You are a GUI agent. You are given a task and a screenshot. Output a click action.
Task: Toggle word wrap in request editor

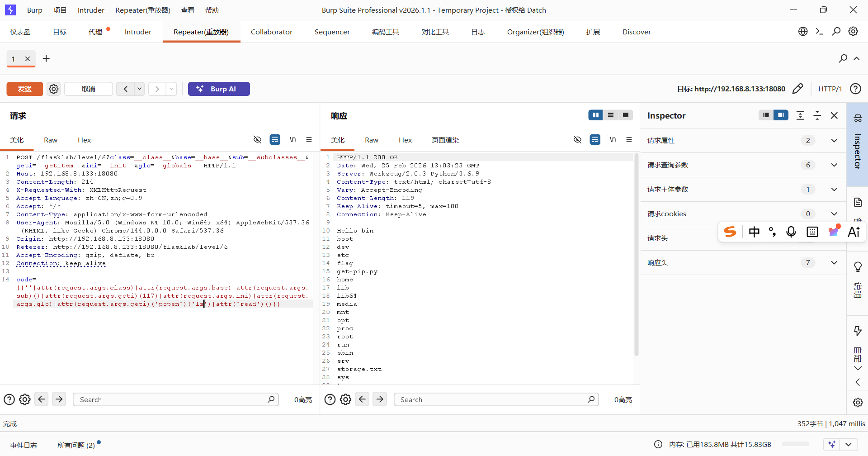click(x=275, y=140)
